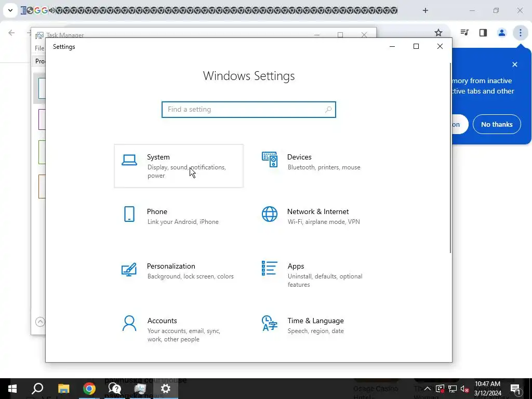Minimize the Settings window
Viewport: 532px width, 399px height.
(392, 46)
